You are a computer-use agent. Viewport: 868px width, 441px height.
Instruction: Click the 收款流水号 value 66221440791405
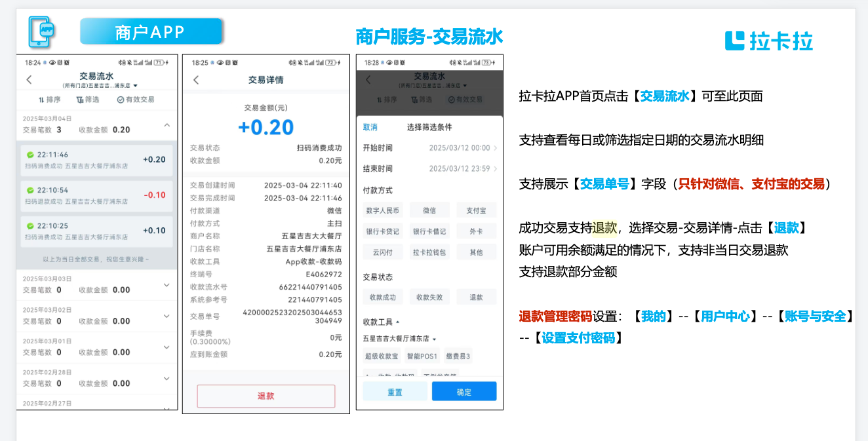(311, 287)
